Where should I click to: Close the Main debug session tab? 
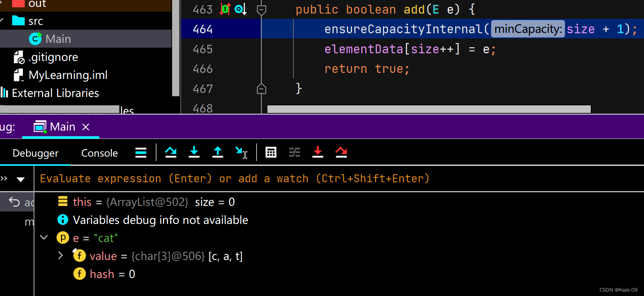(85, 127)
